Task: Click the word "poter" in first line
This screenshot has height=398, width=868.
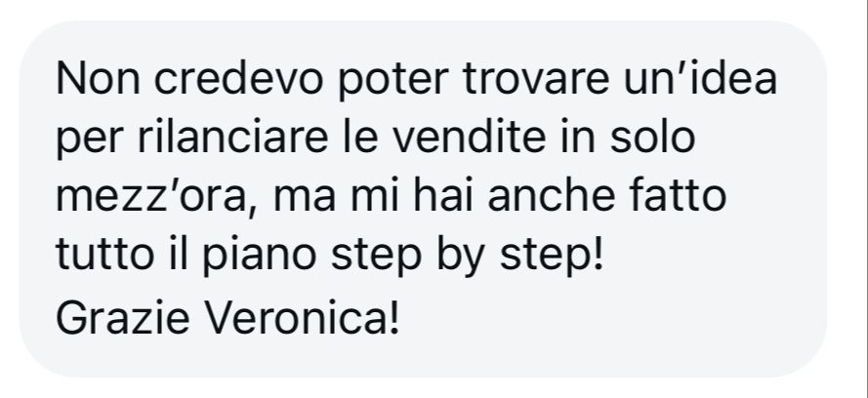Action: [393, 80]
